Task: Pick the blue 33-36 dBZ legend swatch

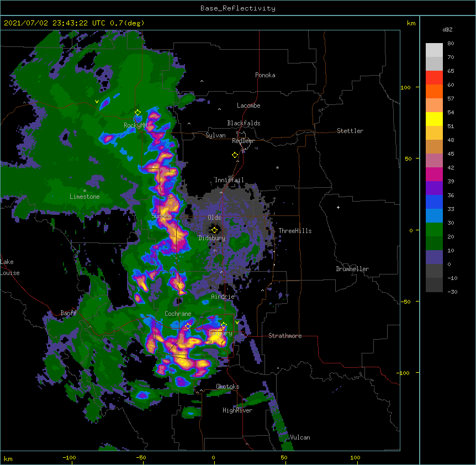Action: coord(434,202)
